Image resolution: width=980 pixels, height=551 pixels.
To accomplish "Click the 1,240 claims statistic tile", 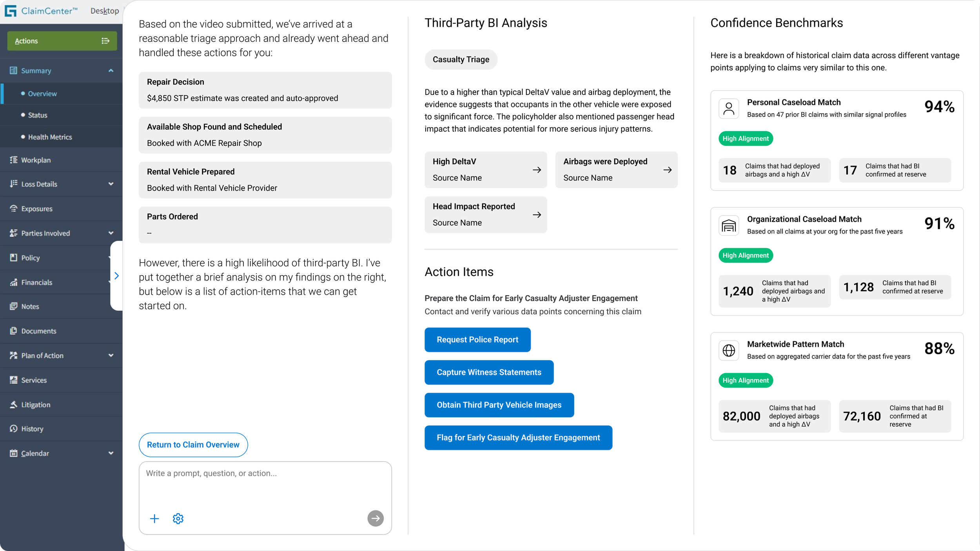I will click(774, 291).
